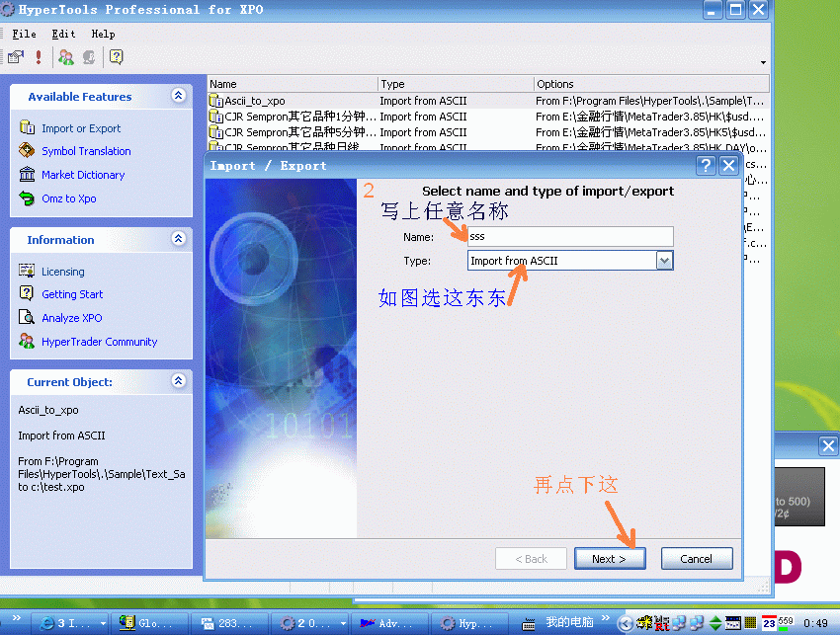The width and height of the screenshot is (840, 635).
Task: Switch to Glo... taskbar window
Action: pyautogui.click(x=149, y=623)
